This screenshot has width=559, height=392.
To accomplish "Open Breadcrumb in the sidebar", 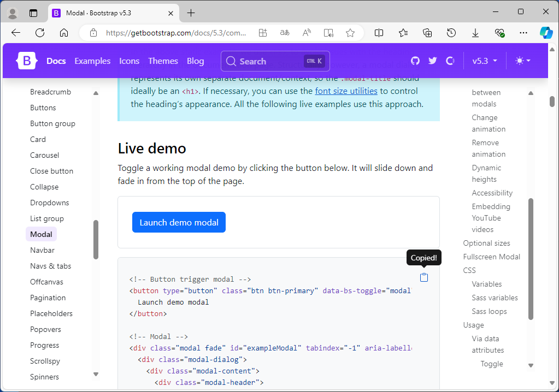I will click(51, 92).
